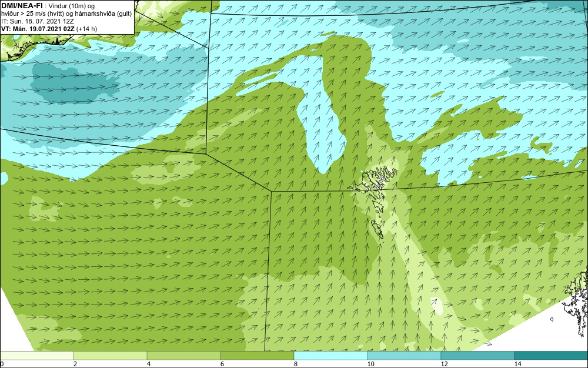Click the legend tick label "14"
This screenshot has height=368, width=588.
[518, 364]
